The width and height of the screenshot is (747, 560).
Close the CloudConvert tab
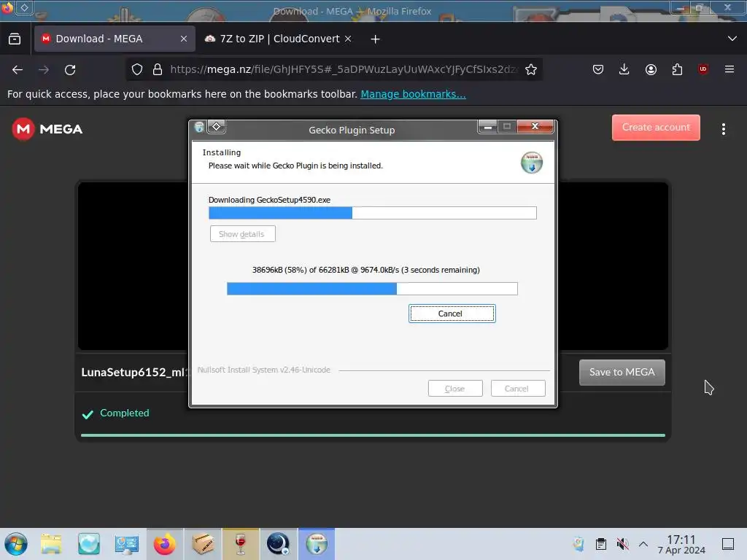coord(348,39)
